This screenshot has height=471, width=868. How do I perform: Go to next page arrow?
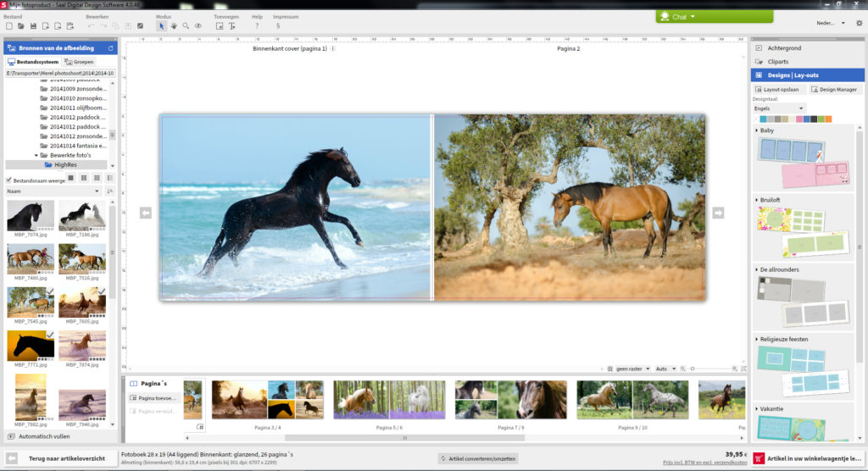click(x=718, y=213)
